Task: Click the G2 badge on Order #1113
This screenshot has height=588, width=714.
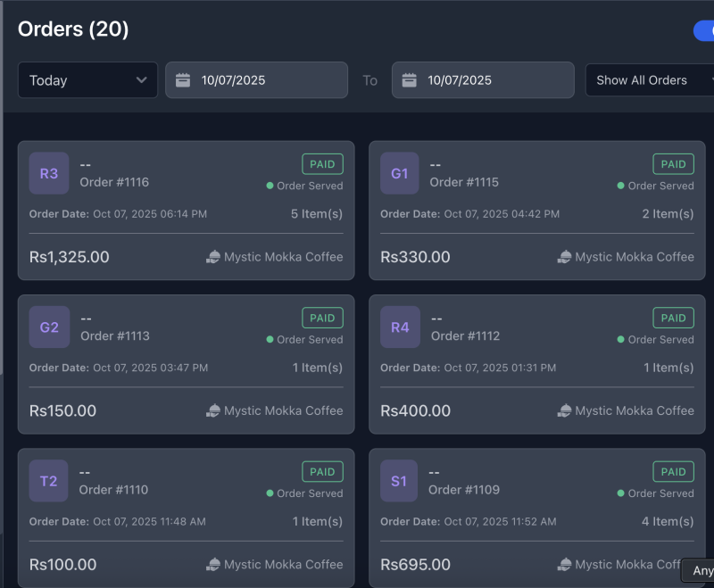Action: pos(49,327)
